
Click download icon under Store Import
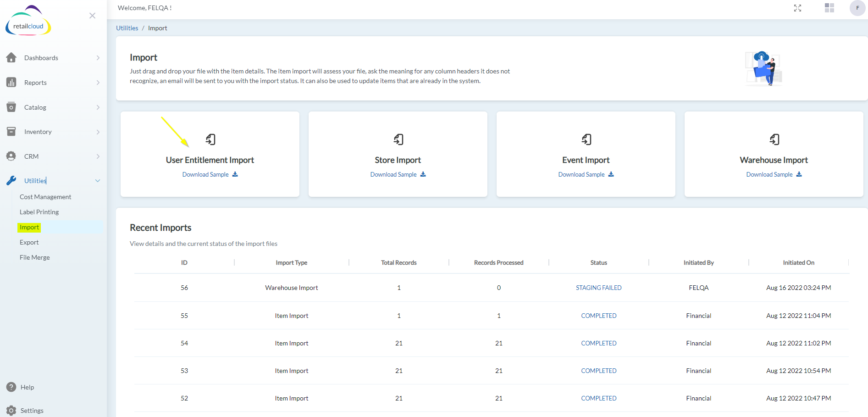pos(423,174)
